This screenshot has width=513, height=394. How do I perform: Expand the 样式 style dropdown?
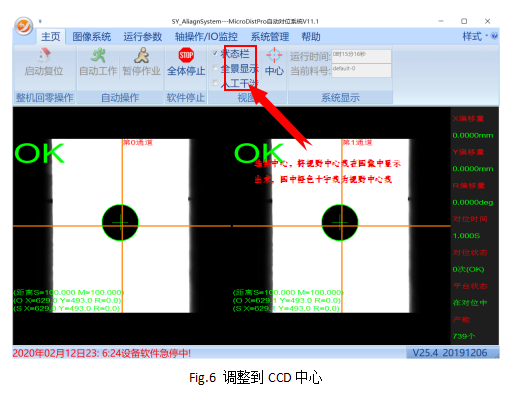(475, 36)
